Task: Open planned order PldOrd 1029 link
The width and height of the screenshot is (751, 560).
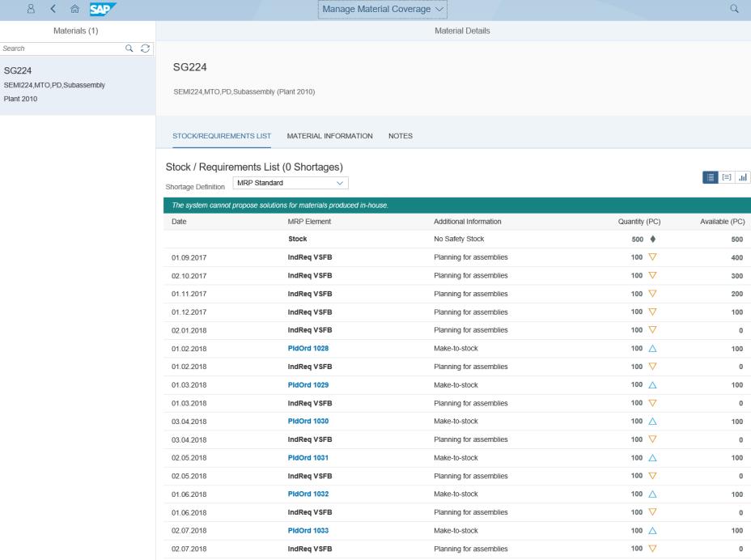Action: [308, 384]
